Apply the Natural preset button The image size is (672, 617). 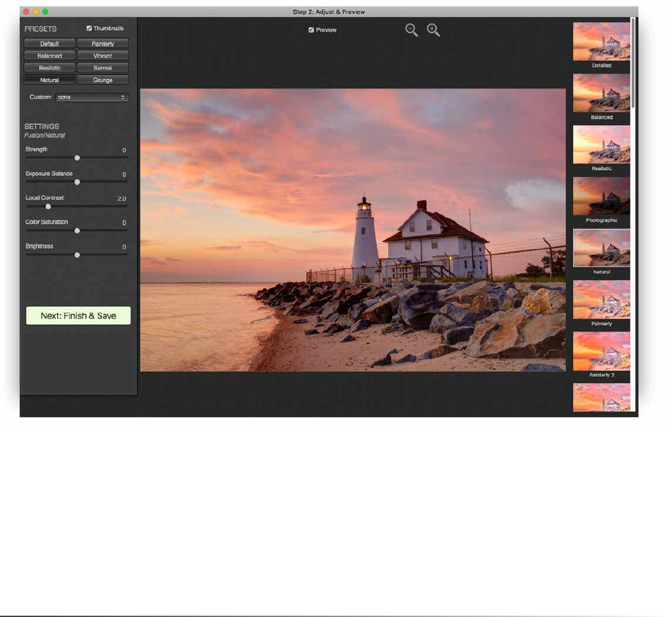(x=49, y=80)
